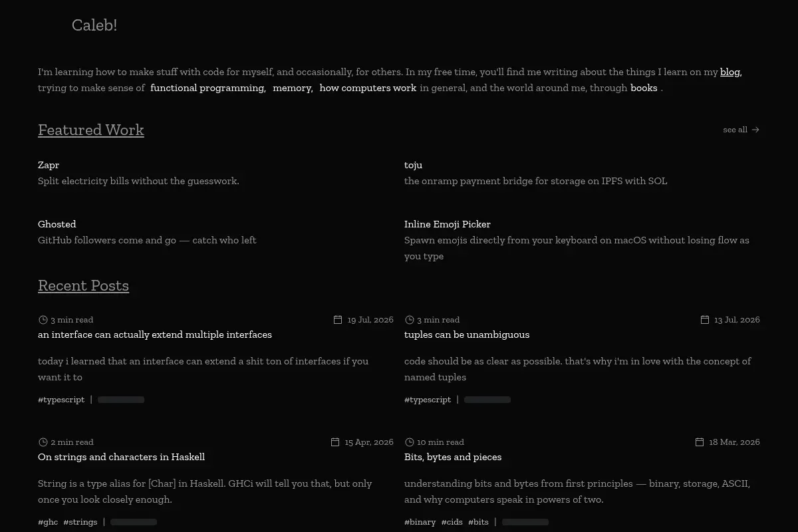The height and width of the screenshot is (532, 798).
Task: Click clock icon on interface extend post
Action: pyautogui.click(x=43, y=320)
